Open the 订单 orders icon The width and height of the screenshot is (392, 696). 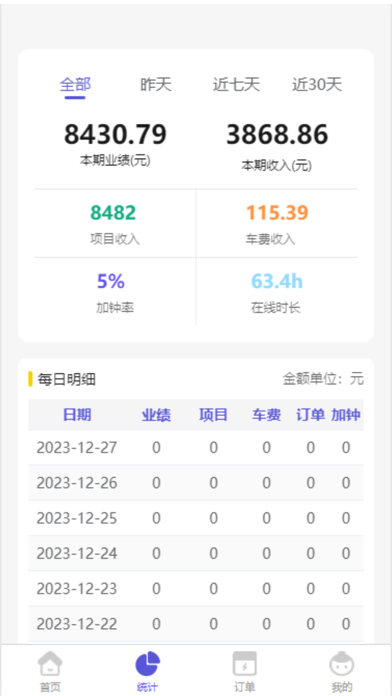[x=245, y=664]
